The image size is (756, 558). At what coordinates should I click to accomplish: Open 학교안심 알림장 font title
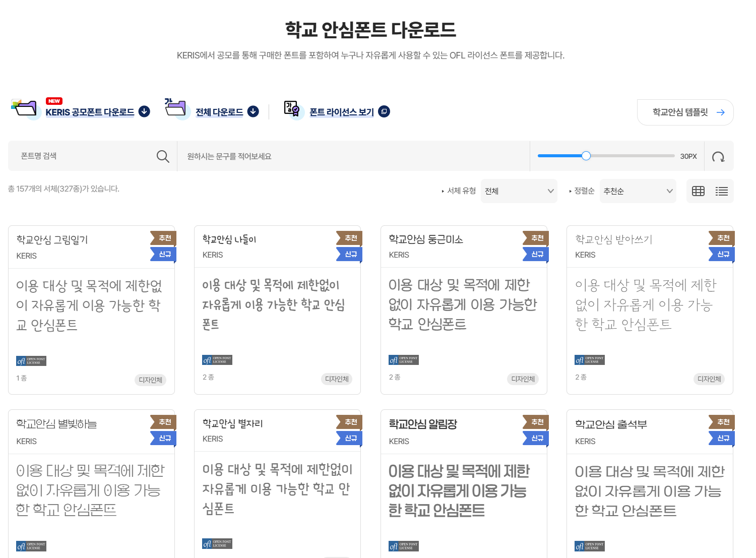(423, 424)
